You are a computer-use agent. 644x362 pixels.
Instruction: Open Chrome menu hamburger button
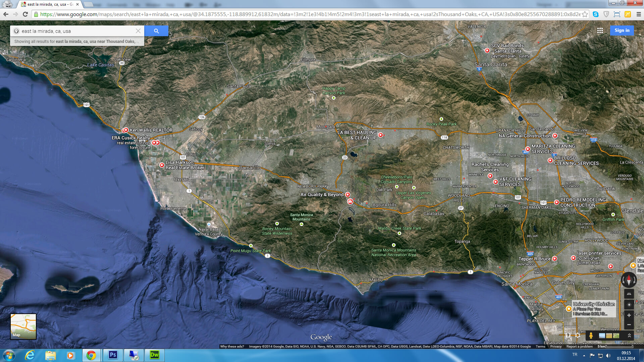click(x=638, y=14)
